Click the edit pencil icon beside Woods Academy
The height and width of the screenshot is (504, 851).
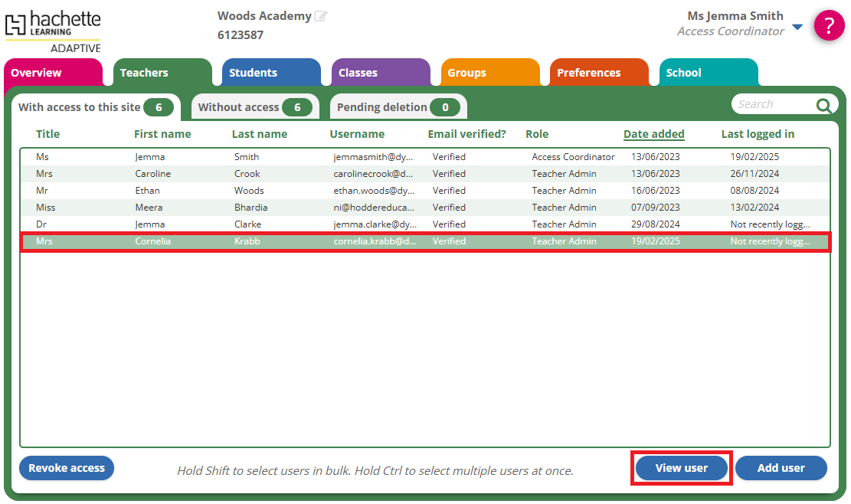tap(321, 16)
